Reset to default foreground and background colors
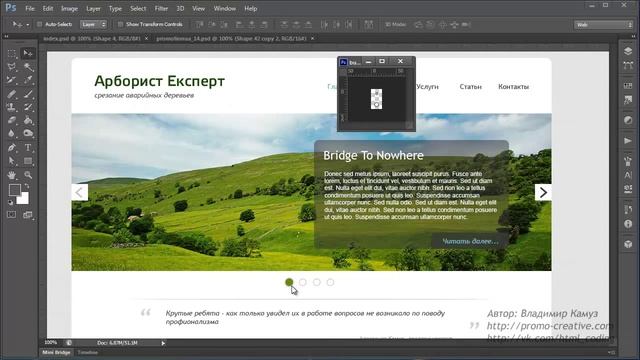640x360 pixels. click(x=11, y=202)
